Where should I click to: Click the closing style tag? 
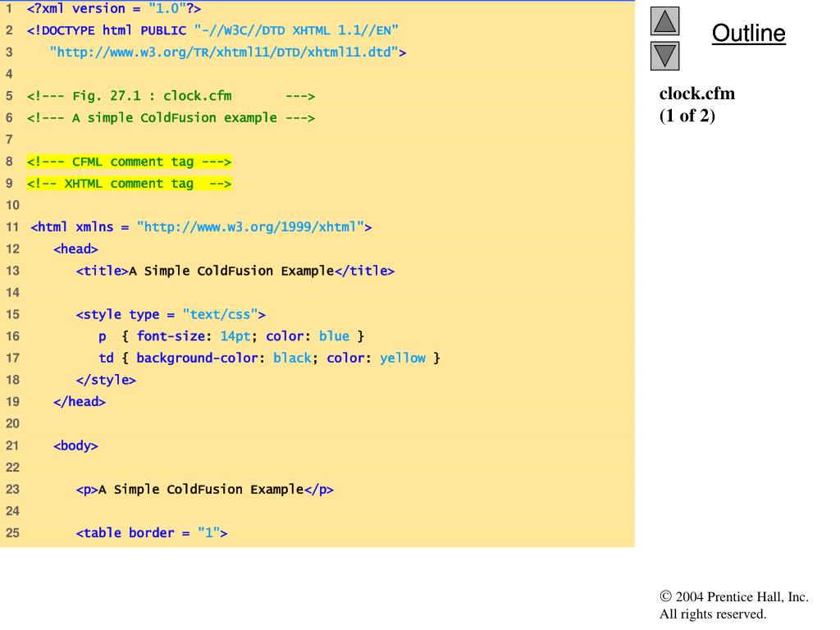(106, 381)
